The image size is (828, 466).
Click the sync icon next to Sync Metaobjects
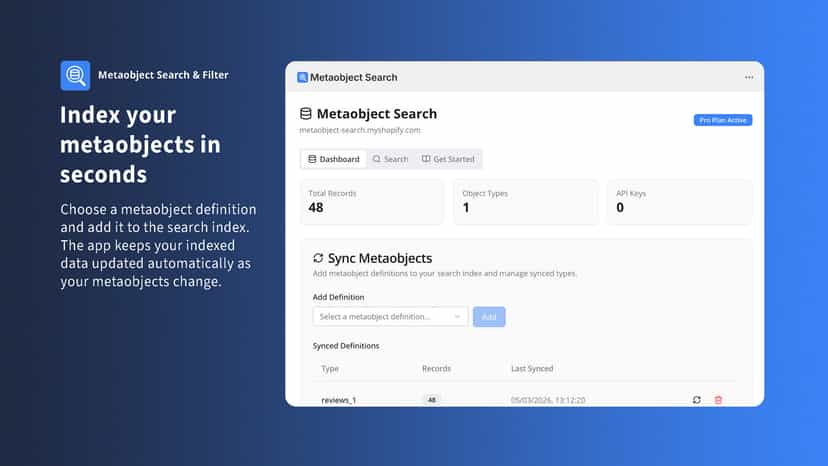click(318, 258)
